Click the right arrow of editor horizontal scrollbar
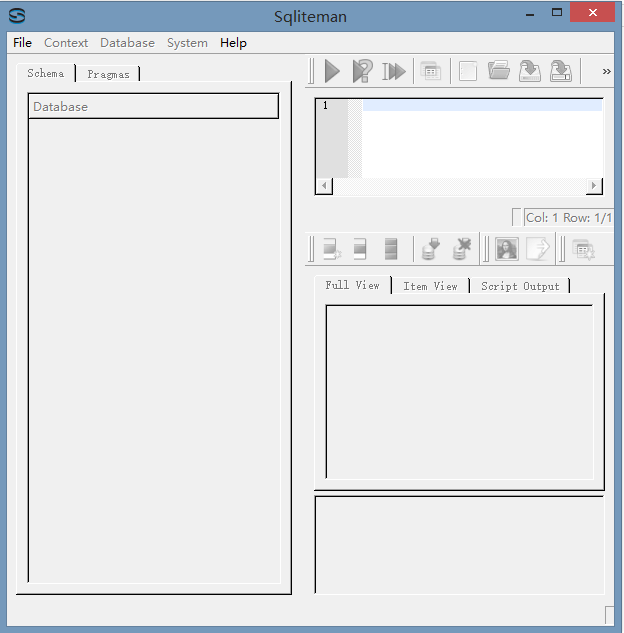The image size is (624, 633). (594, 186)
